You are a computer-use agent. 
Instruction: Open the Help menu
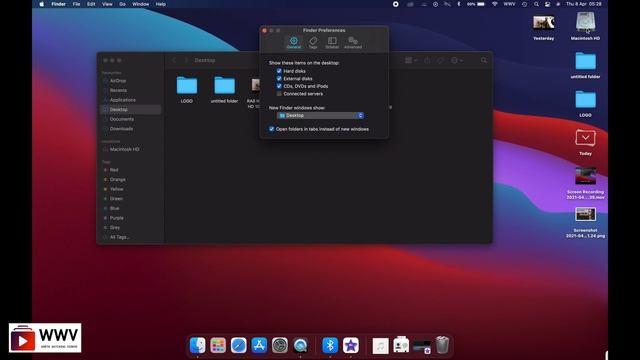[161, 4]
